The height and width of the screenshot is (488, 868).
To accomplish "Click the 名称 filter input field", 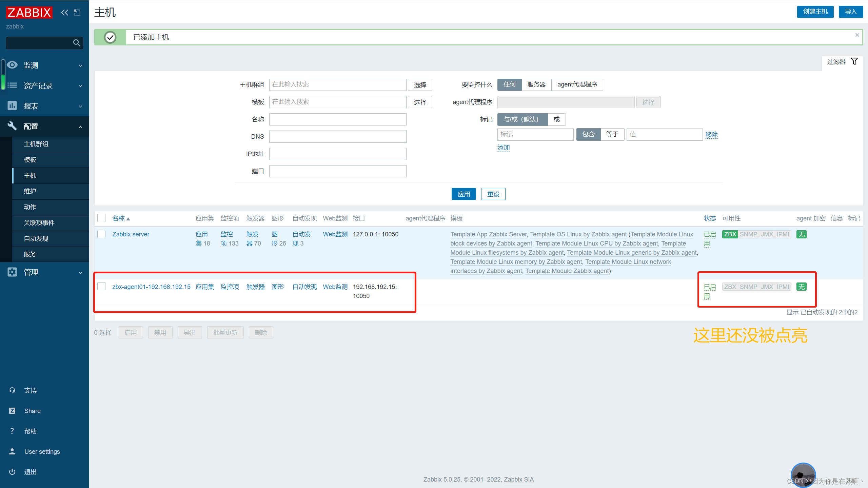I will [x=338, y=119].
